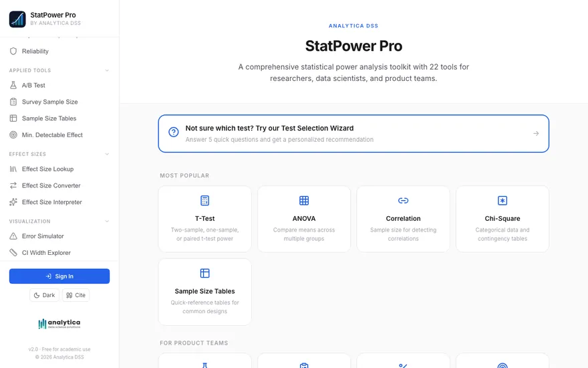The width and height of the screenshot is (588, 368).
Task: Click the Correlation link icon
Action: coord(403,201)
